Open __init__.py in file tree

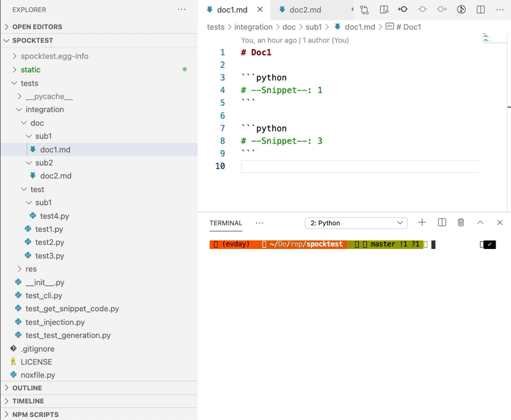pos(99,282)
